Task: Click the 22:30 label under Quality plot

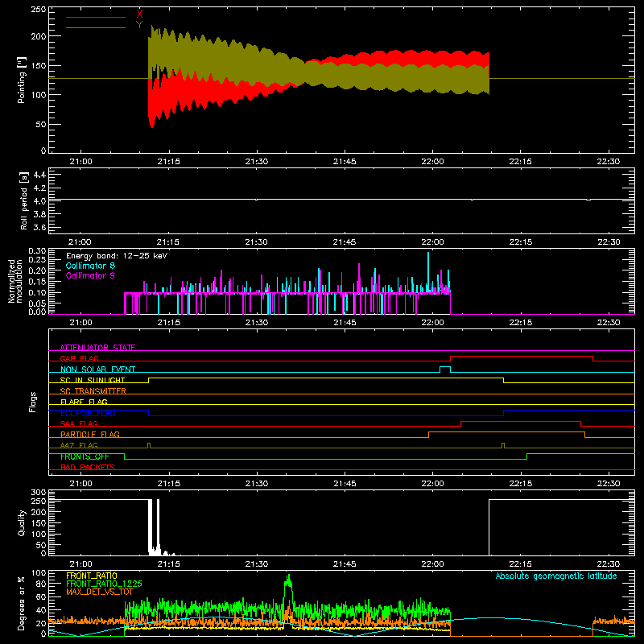Action: click(609, 564)
